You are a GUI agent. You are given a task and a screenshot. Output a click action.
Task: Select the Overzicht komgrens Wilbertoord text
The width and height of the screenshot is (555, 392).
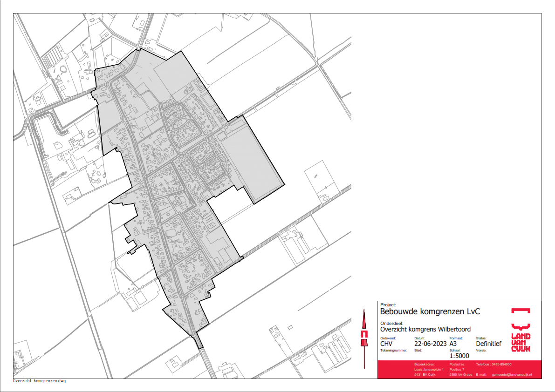pyautogui.click(x=425, y=329)
